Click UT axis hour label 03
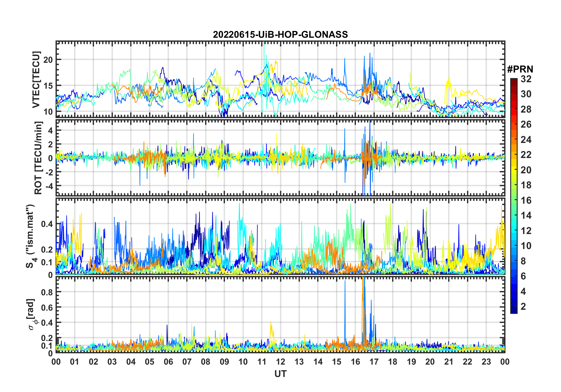 (112, 362)
